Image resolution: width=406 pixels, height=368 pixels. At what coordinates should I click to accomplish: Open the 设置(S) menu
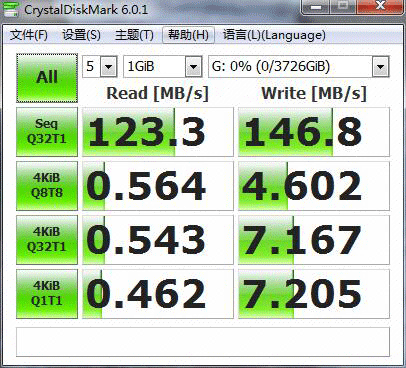tap(81, 35)
